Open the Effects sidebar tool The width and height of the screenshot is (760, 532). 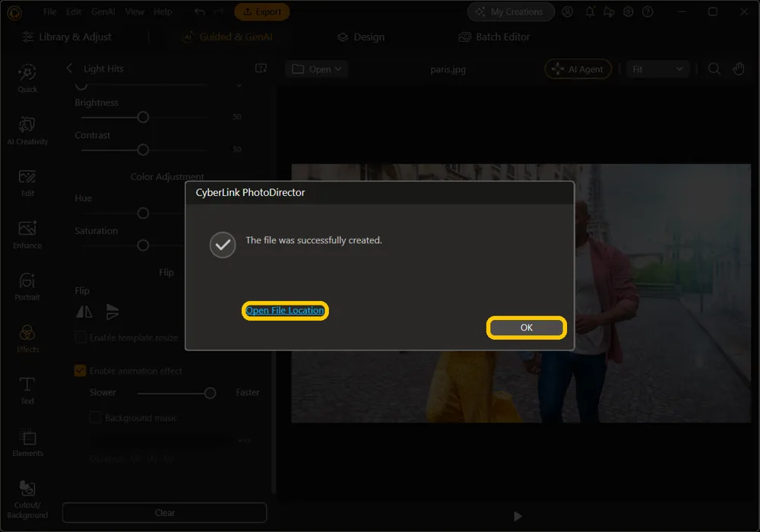click(27, 339)
